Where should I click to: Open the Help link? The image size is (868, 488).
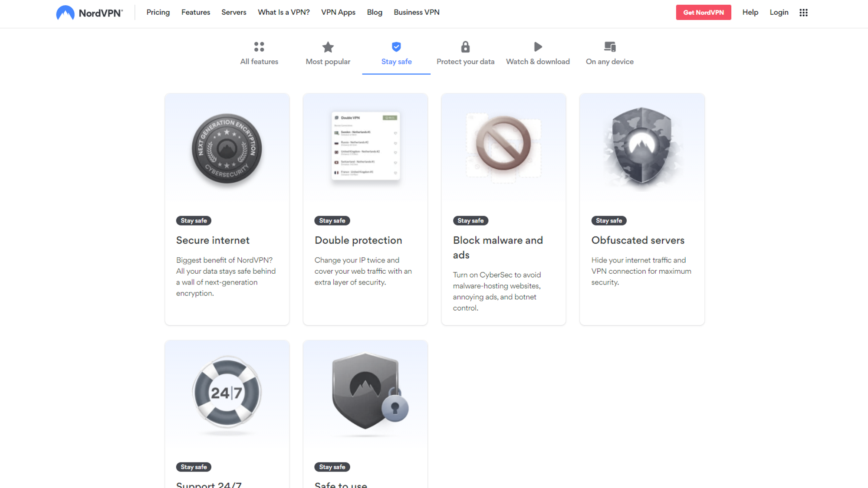[750, 12]
